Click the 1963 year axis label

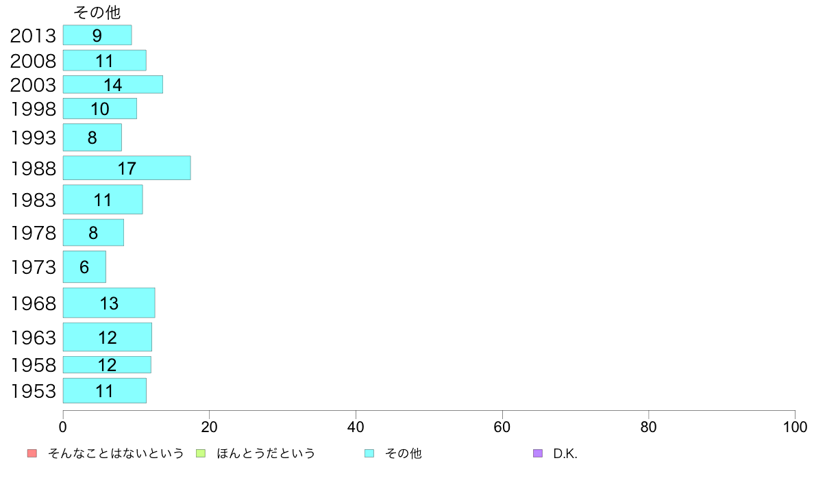coord(33,338)
